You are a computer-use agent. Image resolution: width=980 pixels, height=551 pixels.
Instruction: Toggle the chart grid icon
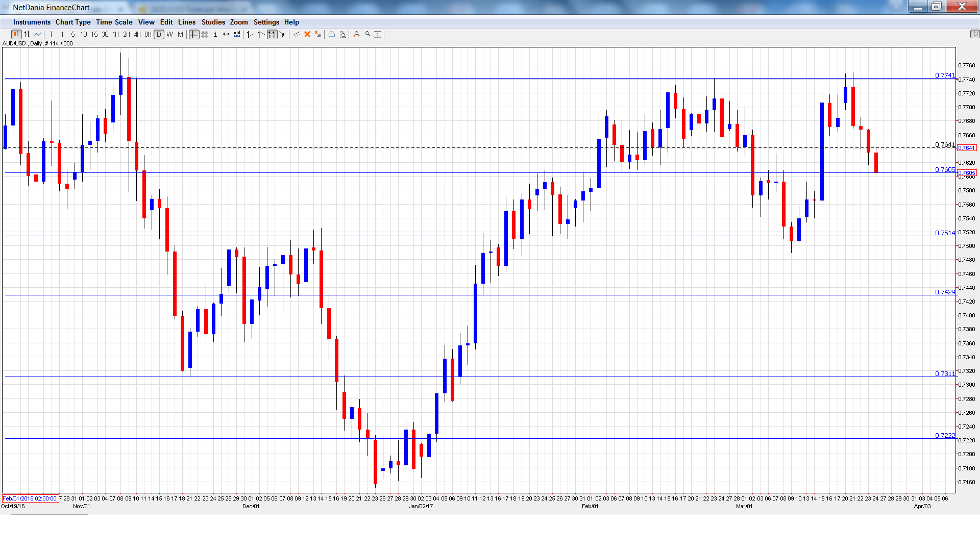click(x=205, y=35)
